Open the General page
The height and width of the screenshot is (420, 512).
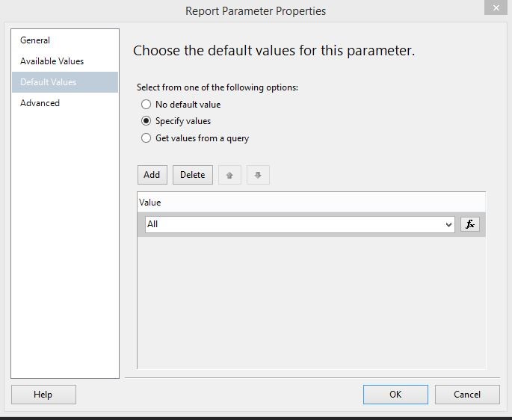point(35,40)
